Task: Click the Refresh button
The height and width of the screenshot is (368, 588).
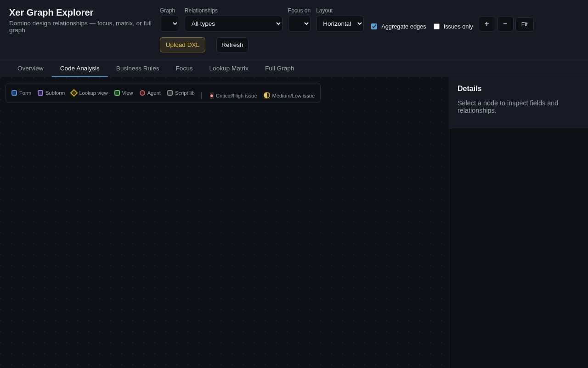Action: tap(232, 45)
